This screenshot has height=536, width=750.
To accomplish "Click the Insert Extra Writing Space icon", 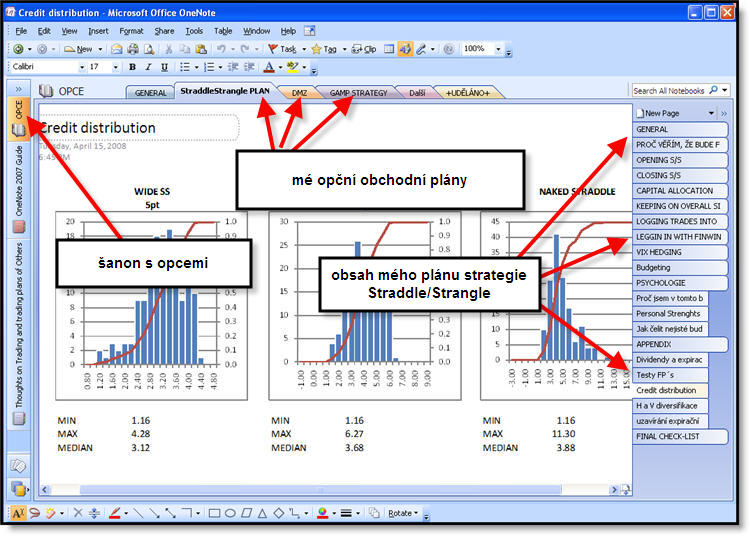I will tap(94, 514).
